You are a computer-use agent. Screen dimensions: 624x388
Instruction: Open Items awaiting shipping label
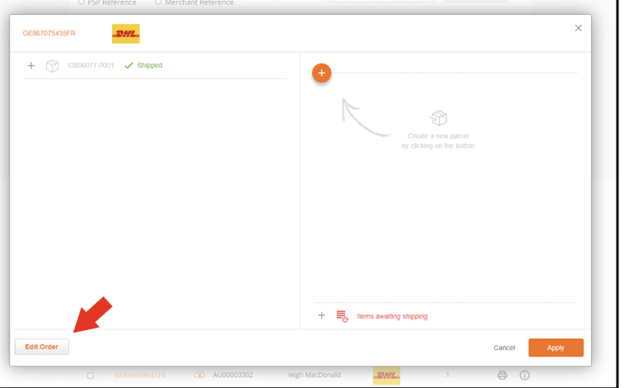(392, 316)
